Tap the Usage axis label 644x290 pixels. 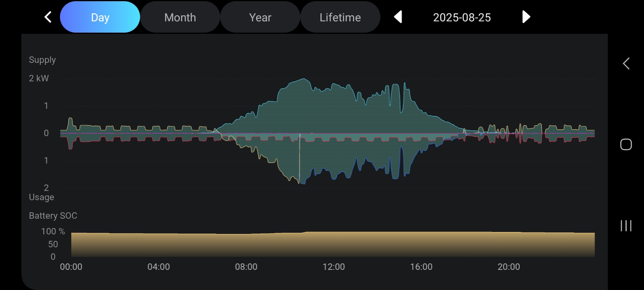coord(41,197)
